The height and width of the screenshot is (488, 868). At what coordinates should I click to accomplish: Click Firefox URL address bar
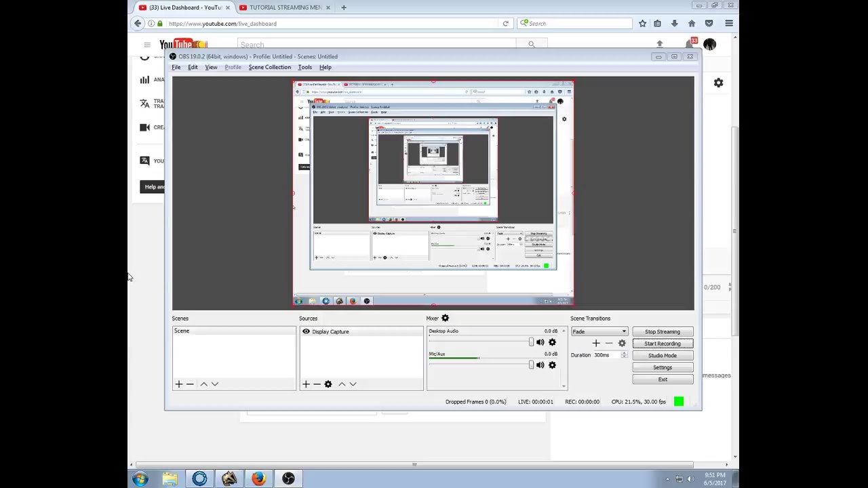tap(332, 24)
